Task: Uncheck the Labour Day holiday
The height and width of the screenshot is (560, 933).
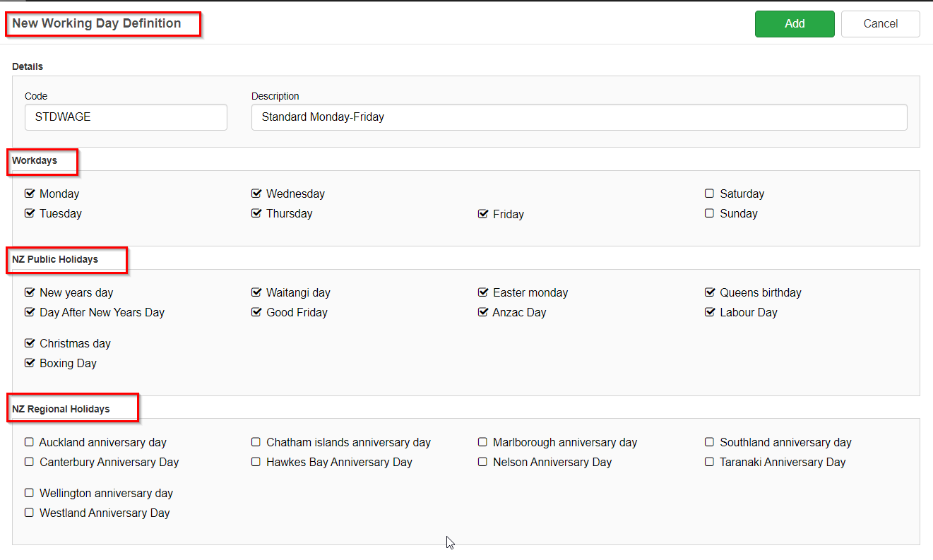Action: (x=710, y=312)
